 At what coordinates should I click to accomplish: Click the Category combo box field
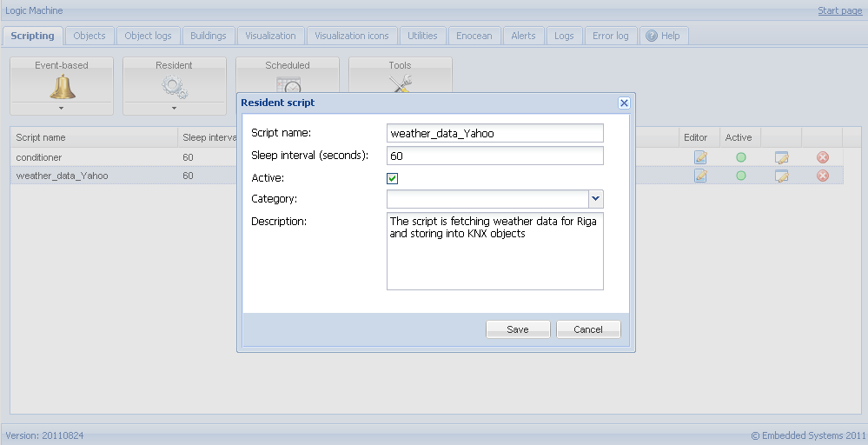coord(487,199)
